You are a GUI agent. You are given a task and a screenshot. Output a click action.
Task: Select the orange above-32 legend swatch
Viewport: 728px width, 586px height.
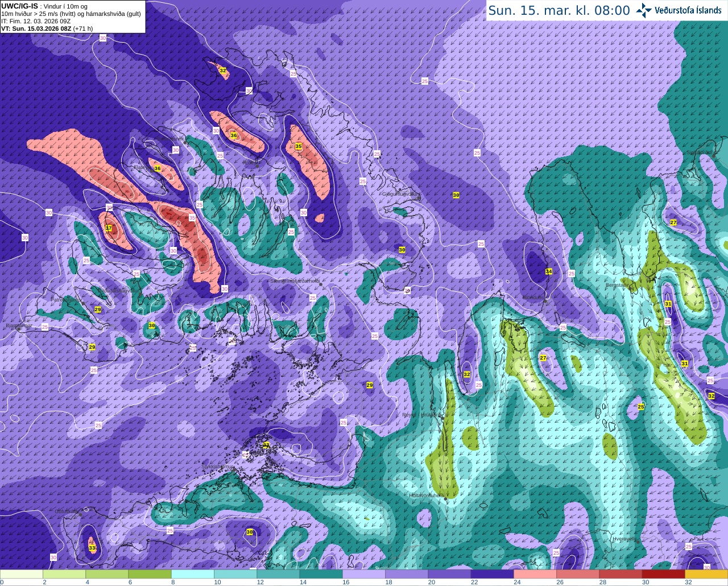click(x=706, y=573)
